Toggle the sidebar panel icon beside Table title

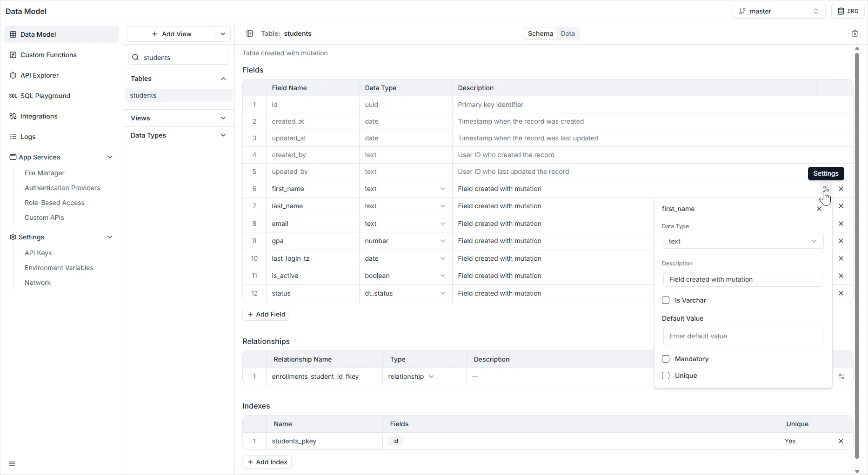[250, 33]
